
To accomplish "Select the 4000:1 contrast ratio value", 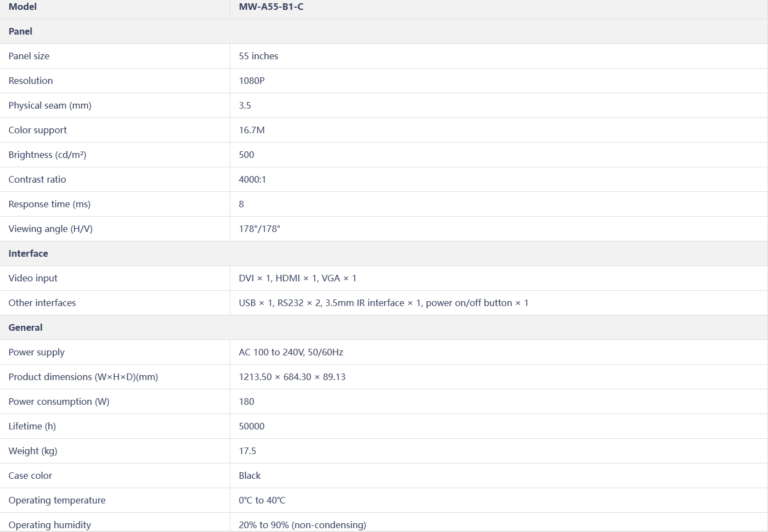I will point(252,180).
